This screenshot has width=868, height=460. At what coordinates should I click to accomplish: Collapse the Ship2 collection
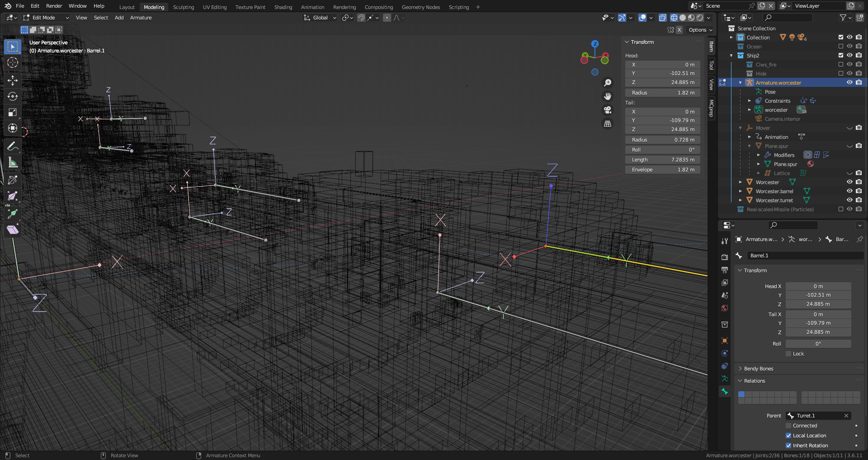click(x=731, y=56)
